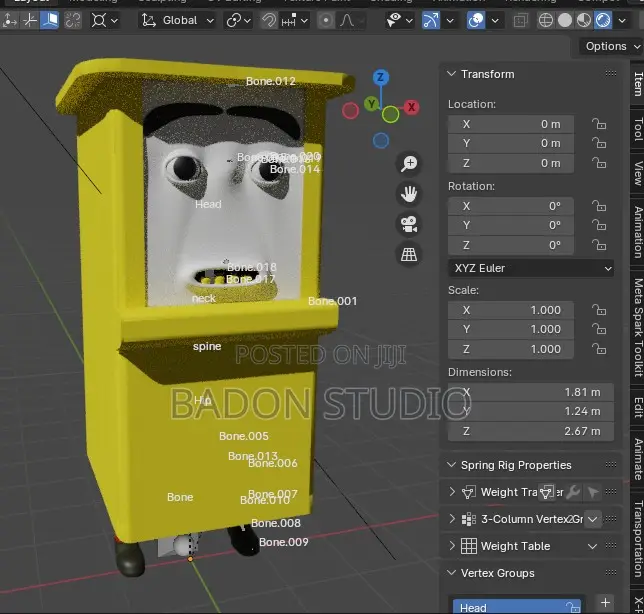Toggle proportional editing circle button
644x614 pixels.
(326, 21)
